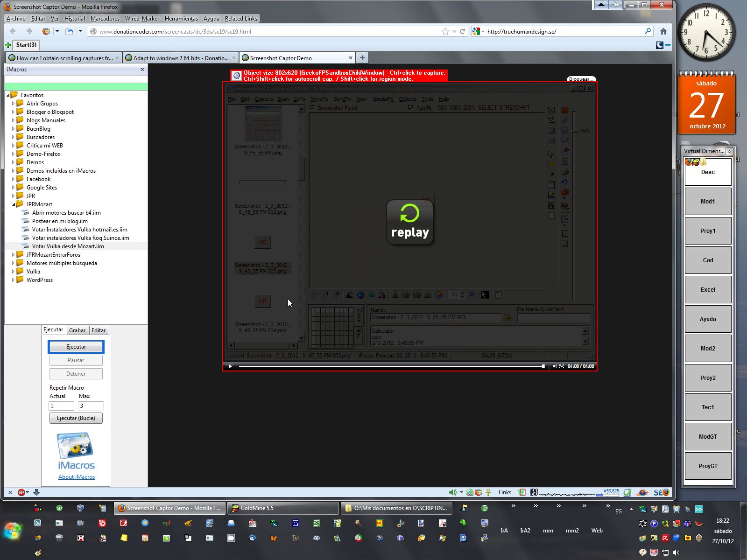Click the green speaker icon in Firefox status bar
Screen dimensions: 747x560
coord(452,492)
